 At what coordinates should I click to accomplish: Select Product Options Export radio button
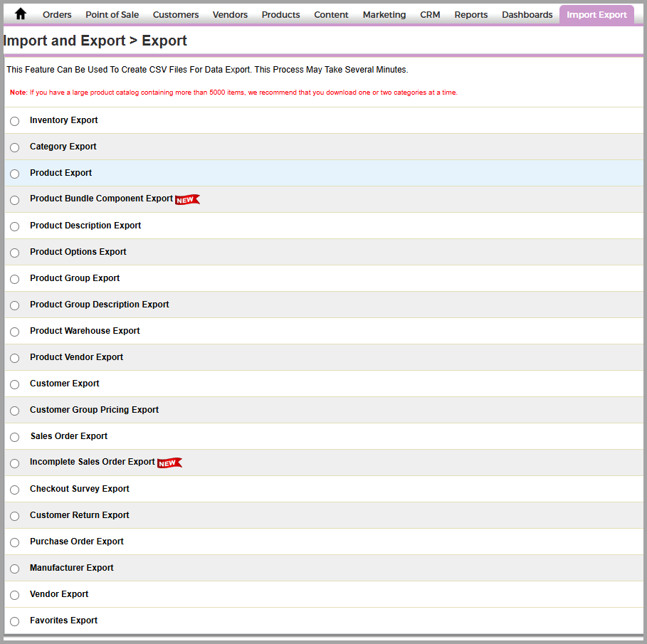(14, 253)
